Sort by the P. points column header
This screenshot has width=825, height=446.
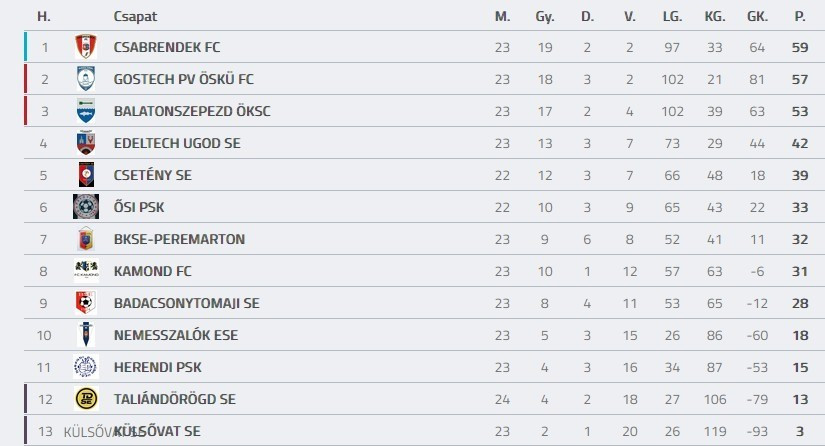[800, 17]
